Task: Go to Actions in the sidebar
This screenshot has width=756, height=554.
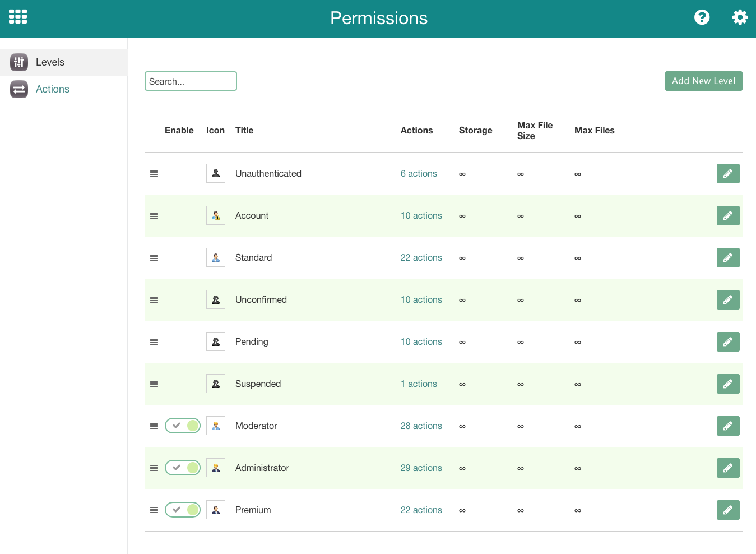Action: coord(52,89)
